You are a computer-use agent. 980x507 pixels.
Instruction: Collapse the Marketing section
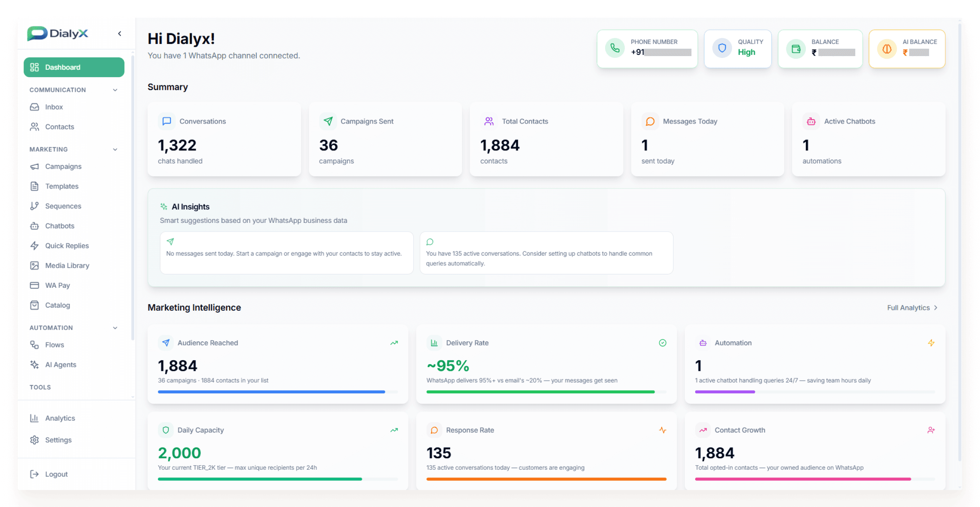click(x=115, y=149)
